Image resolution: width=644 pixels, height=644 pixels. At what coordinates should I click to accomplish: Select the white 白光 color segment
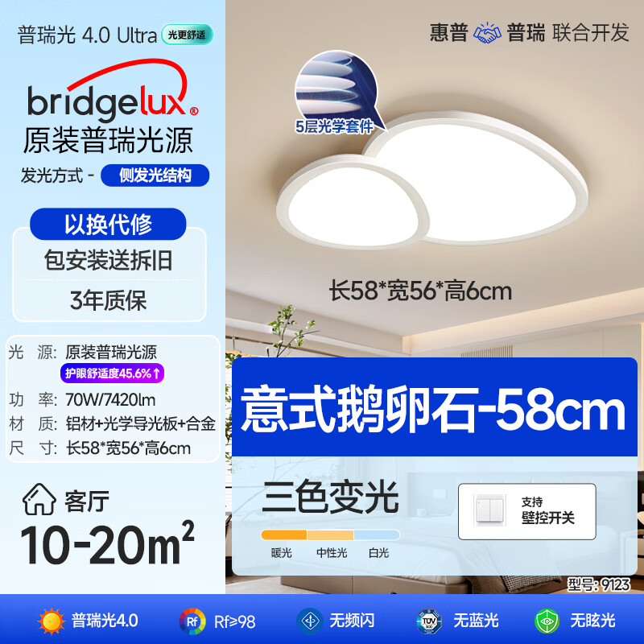377,535
